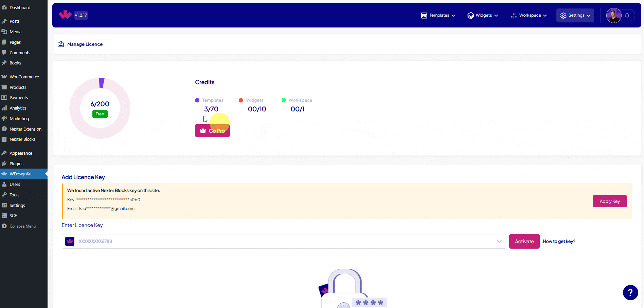Image resolution: width=644 pixels, height=308 pixels.
Task: Click the green Workspace legend dot
Action: pos(284,100)
